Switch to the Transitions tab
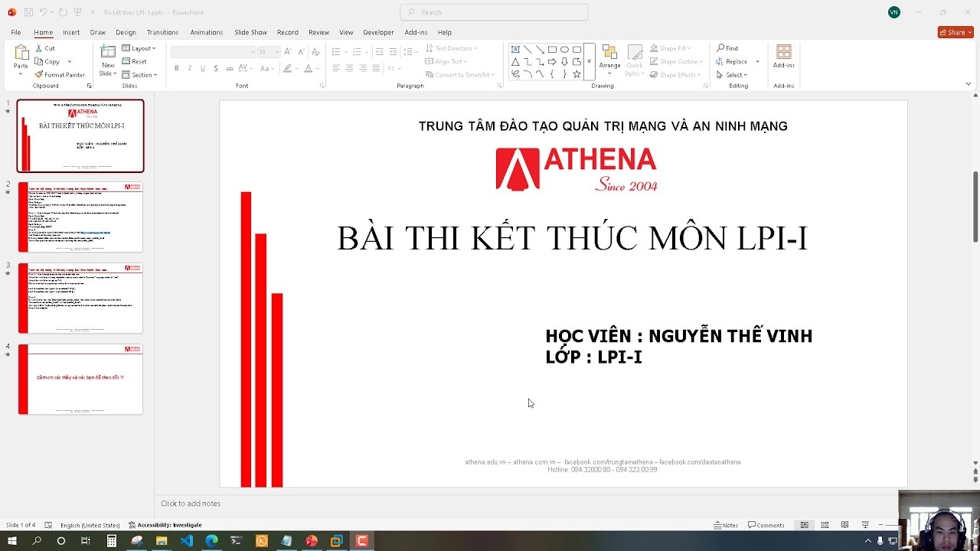This screenshot has width=980, height=551. coord(162,32)
